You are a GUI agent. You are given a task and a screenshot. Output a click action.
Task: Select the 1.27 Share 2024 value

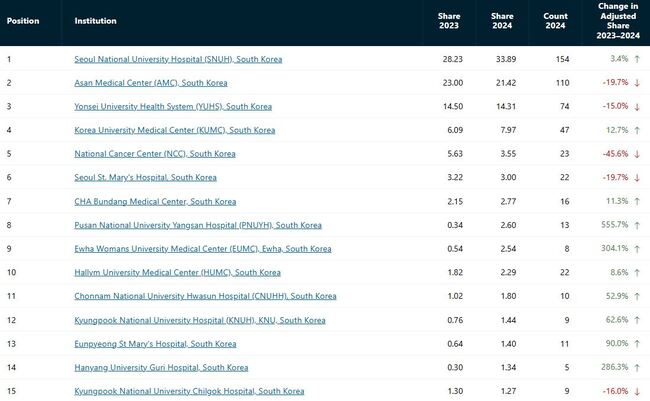(508, 391)
